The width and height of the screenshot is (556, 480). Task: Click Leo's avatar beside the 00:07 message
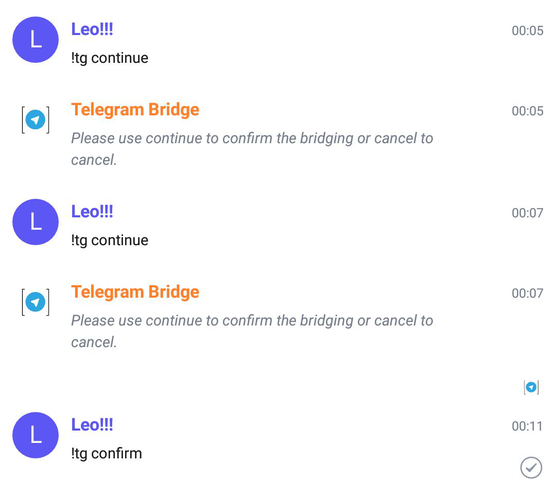(35, 222)
